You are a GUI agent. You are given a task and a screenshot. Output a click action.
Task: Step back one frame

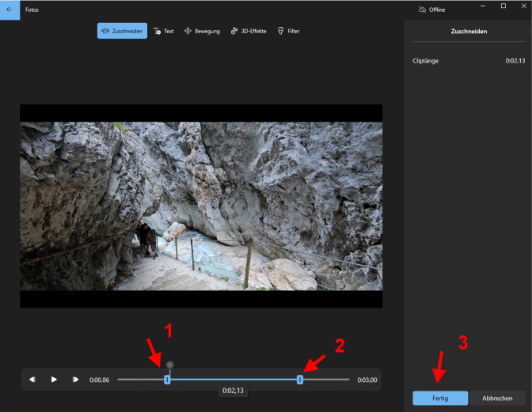[x=32, y=380]
